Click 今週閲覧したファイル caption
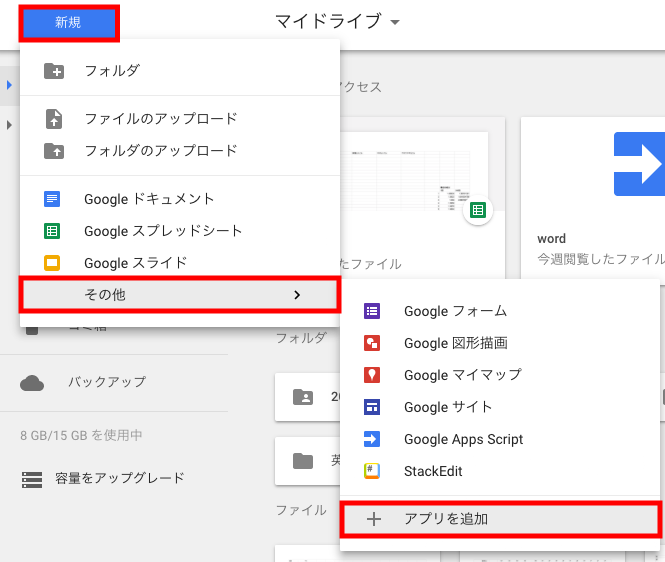The width and height of the screenshot is (665, 562). pyautogui.click(x=601, y=259)
